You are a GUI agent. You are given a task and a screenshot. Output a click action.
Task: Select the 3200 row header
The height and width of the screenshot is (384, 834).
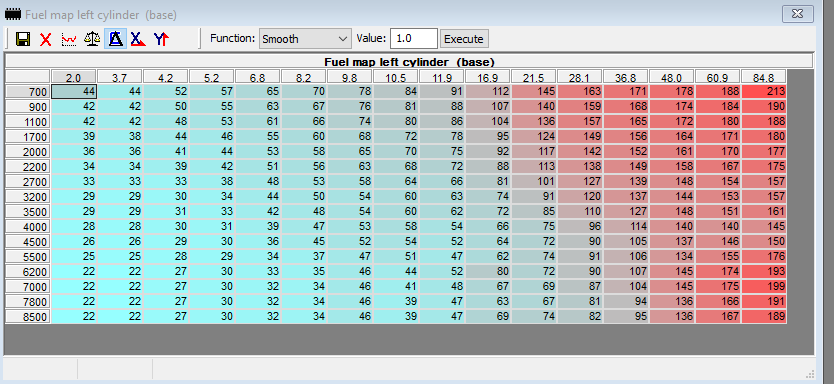click(28, 197)
